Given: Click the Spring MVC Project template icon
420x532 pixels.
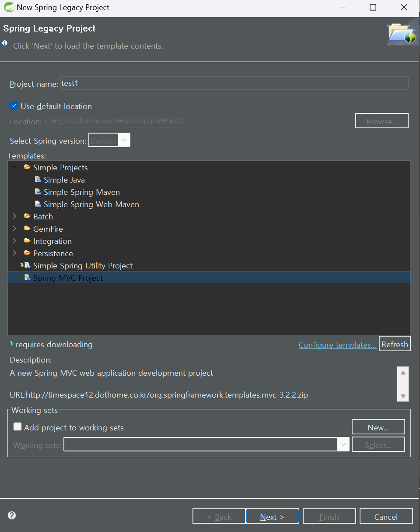Looking at the screenshot, I should point(27,278).
